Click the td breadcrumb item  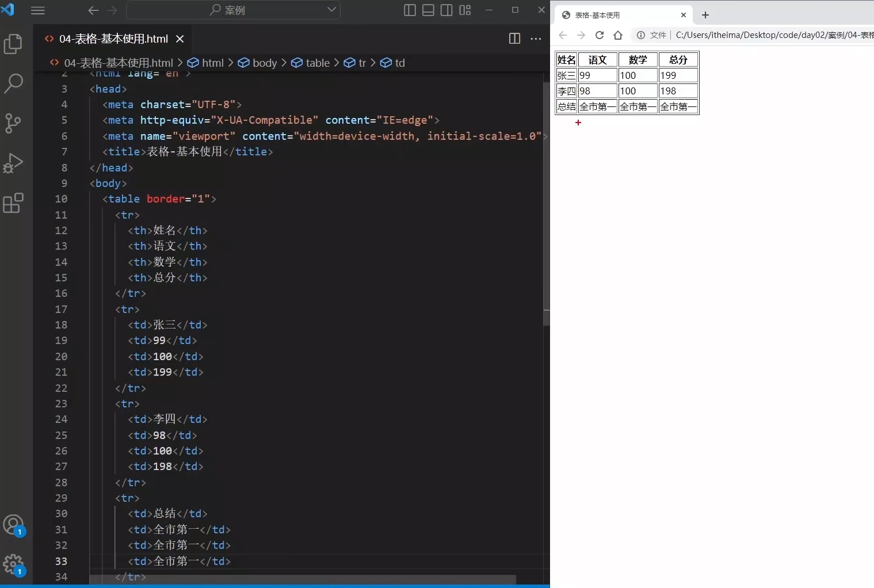coord(400,63)
